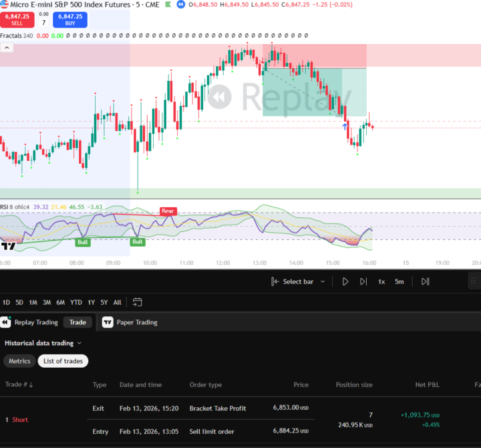
Task: Click the blue trade exit arrow marker on chart
Action: click(x=345, y=126)
